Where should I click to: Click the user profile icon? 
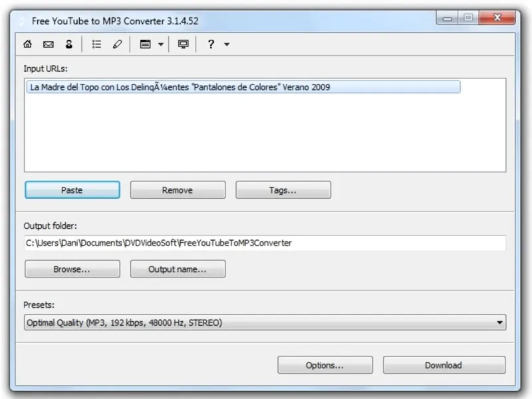point(69,44)
